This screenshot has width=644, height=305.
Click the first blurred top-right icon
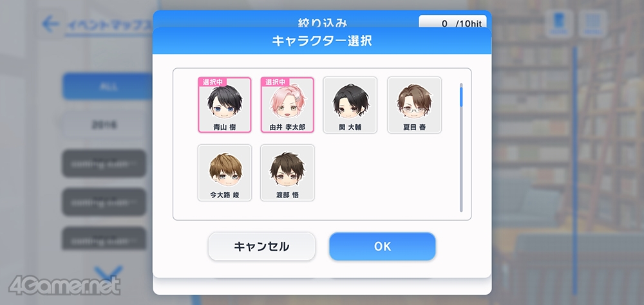559,23
